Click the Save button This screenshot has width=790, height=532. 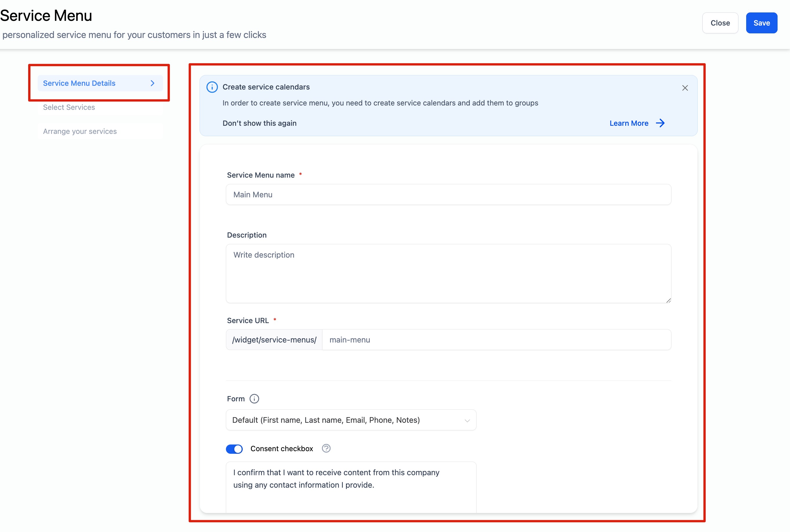click(x=762, y=23)
